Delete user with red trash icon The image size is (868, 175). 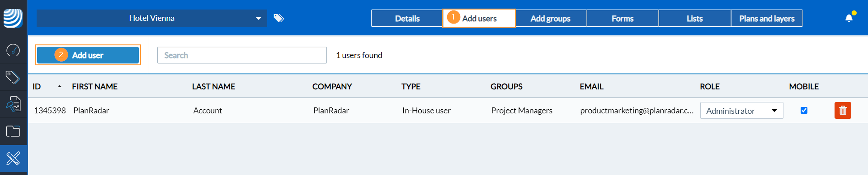843,110
